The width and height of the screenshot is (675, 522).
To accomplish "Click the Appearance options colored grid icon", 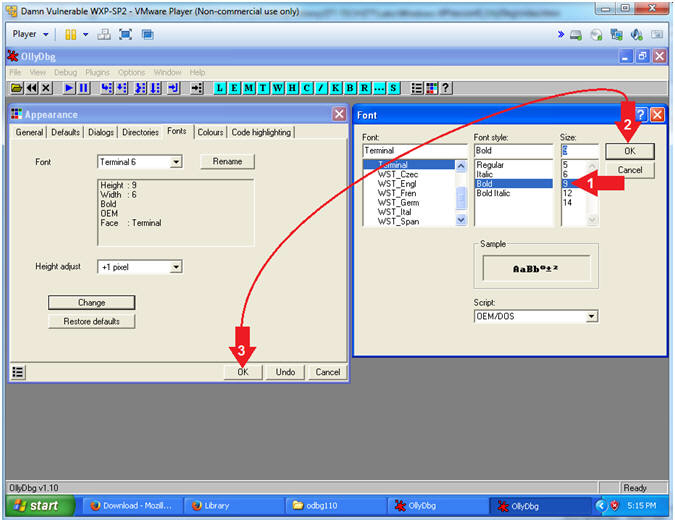I will click(x=431, y=88).
